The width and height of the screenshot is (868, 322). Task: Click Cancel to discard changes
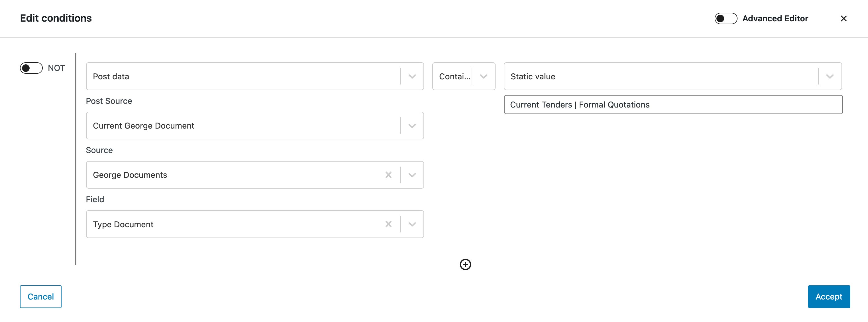(x=41, y=296)
